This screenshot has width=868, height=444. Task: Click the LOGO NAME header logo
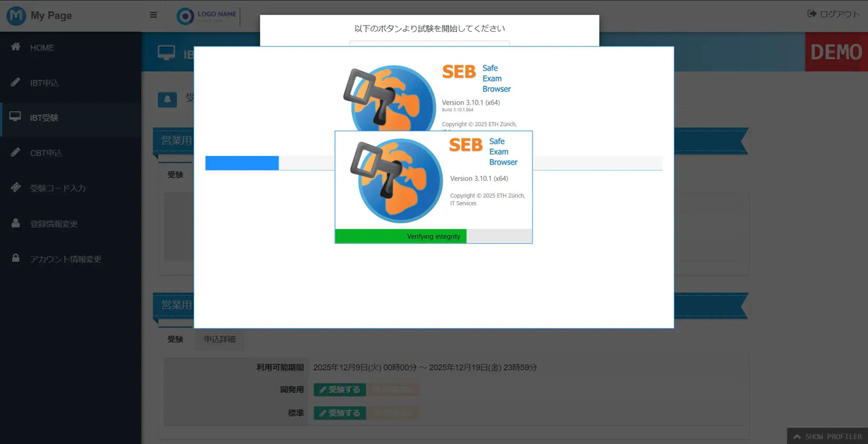tap(205, 16)
